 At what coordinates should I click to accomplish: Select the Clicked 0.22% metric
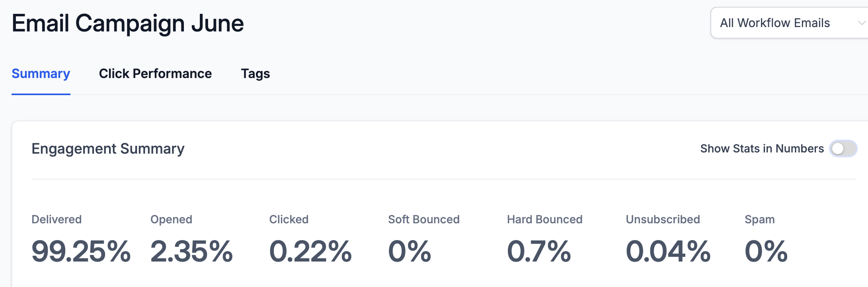[310, 252]
